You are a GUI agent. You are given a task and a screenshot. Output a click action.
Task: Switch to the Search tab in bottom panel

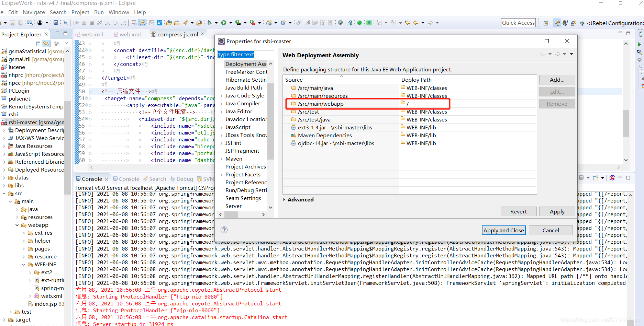pos(155,179)
